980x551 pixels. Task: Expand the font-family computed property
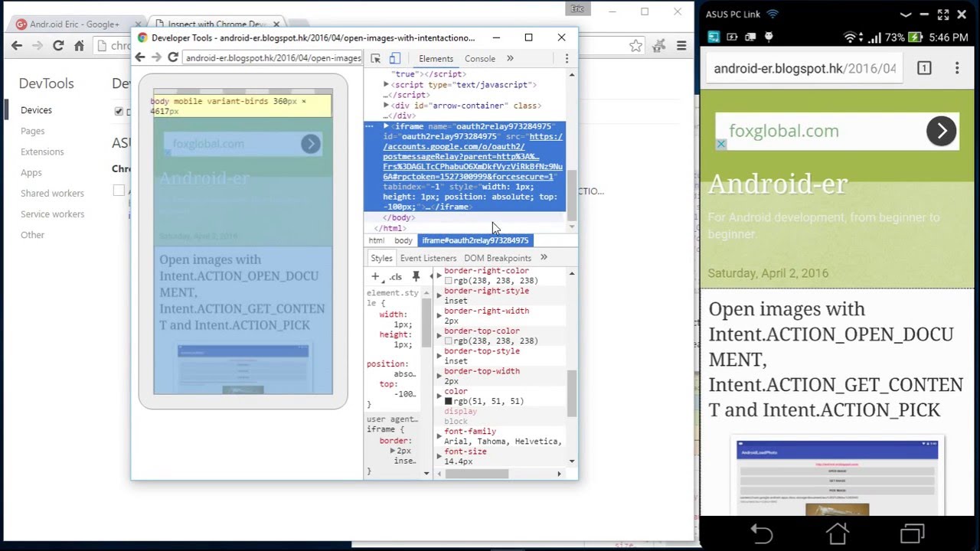(439, 436)
